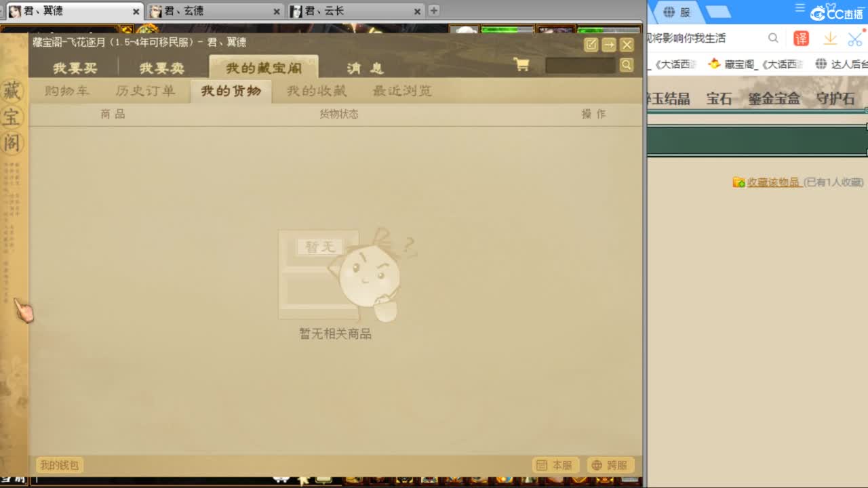868x488 pixels.
Task: Click the download arrow icon in browser
Action: tap(829, 39)
